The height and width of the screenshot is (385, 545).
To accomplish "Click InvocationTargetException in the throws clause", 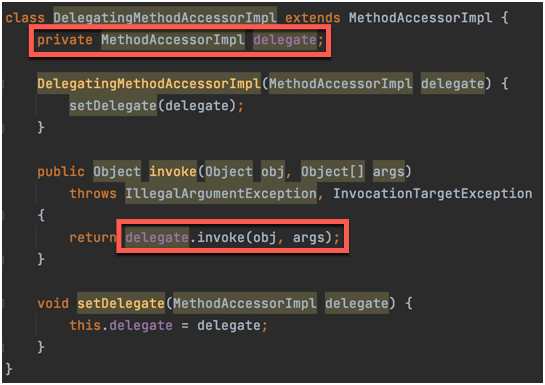I will [x=432, y=193].
